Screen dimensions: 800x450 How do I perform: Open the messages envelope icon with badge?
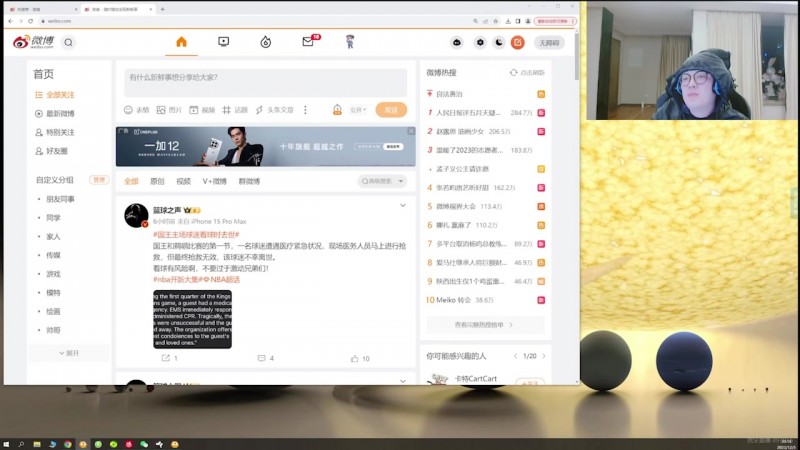[310, 41]
